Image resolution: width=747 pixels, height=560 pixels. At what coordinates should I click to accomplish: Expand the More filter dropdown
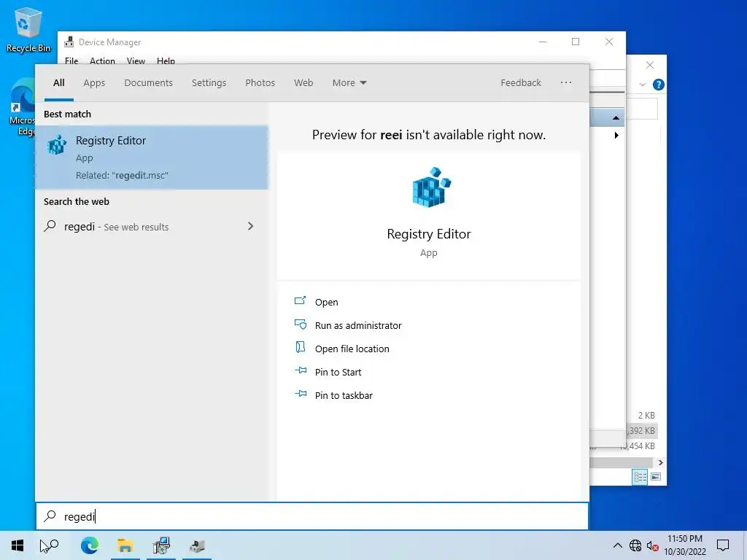coord(349,83)
